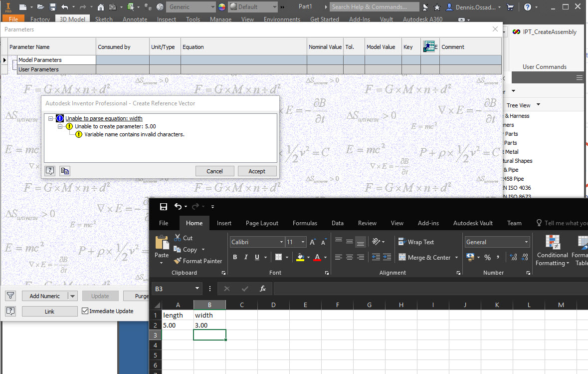
Task: Click the Cancel button in error dialog
Action: 214,171
